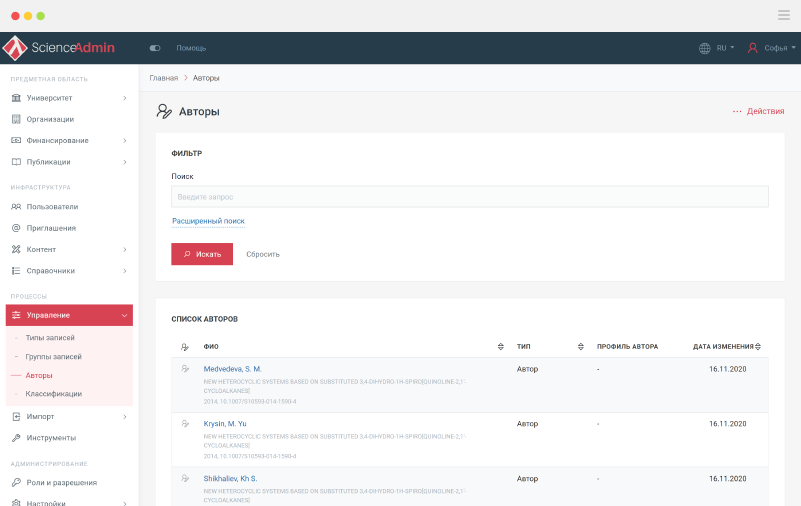Click the Финансирование money icon

(16, 140)
